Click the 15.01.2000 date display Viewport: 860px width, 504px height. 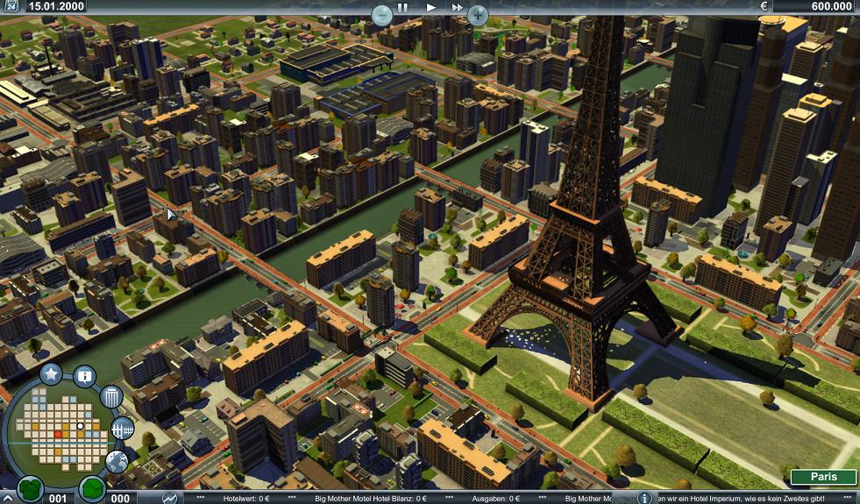(x=59, y=6)
